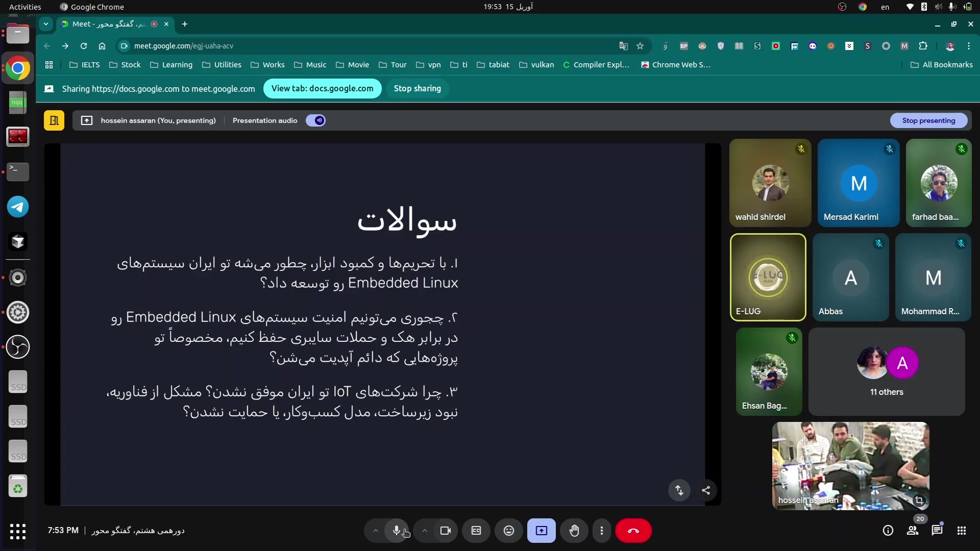Viewport: 980px width, 551px height.
Task: Expand the video settings chevron beside the camera
Action: [x=424, y=531]
